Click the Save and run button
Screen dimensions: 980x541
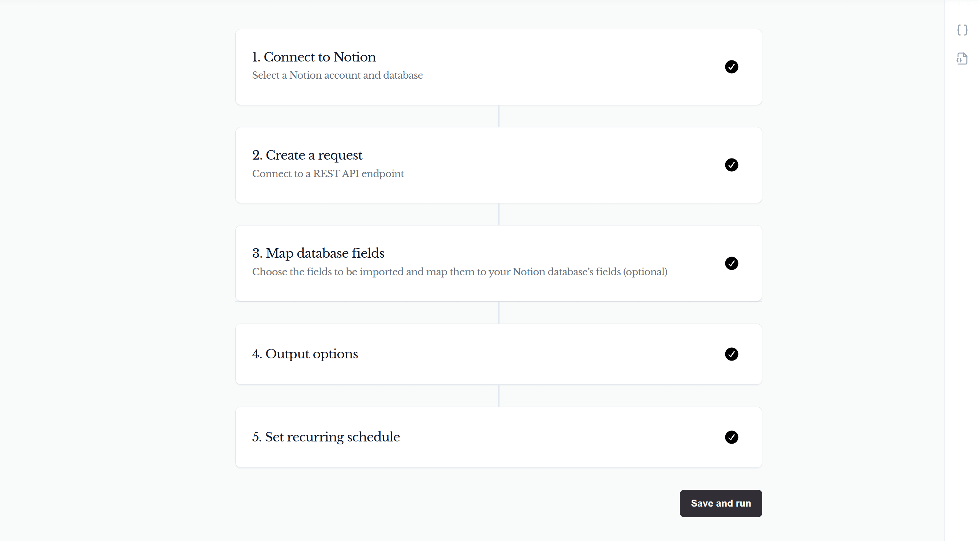[721, 503]
